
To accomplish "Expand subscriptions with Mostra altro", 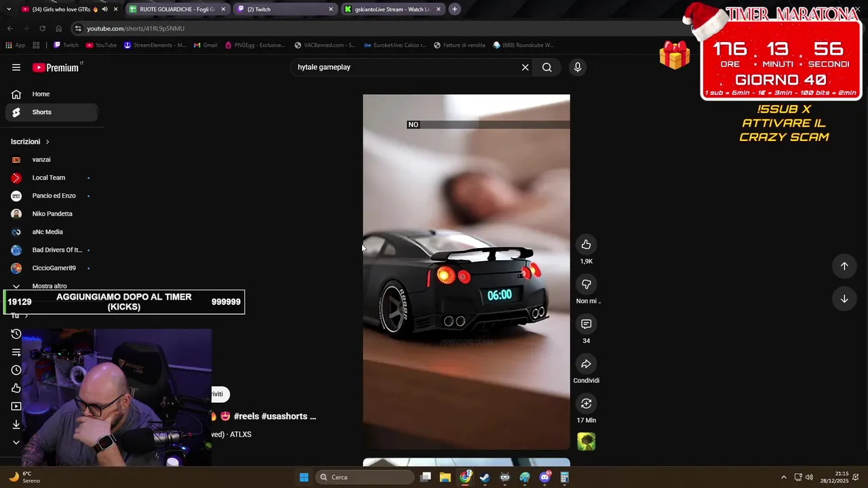I will (x=49, y=286).
